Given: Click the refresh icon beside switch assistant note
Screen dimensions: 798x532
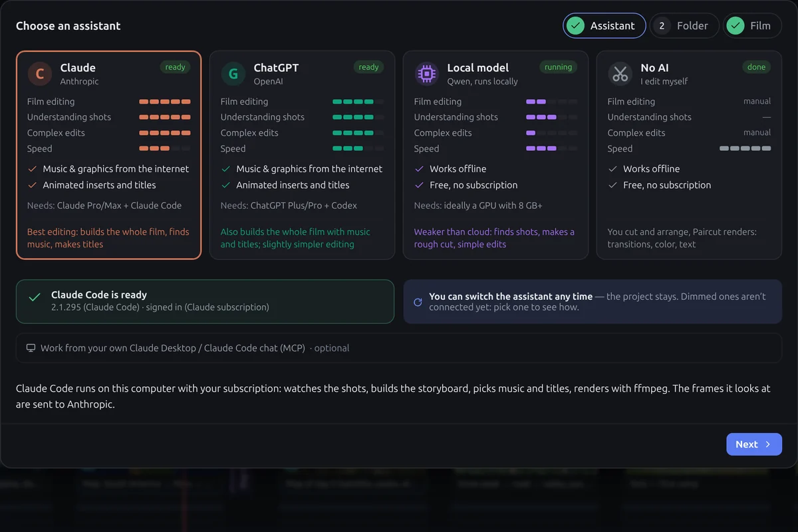Looking at the screenshot, I should pos(418,302).
